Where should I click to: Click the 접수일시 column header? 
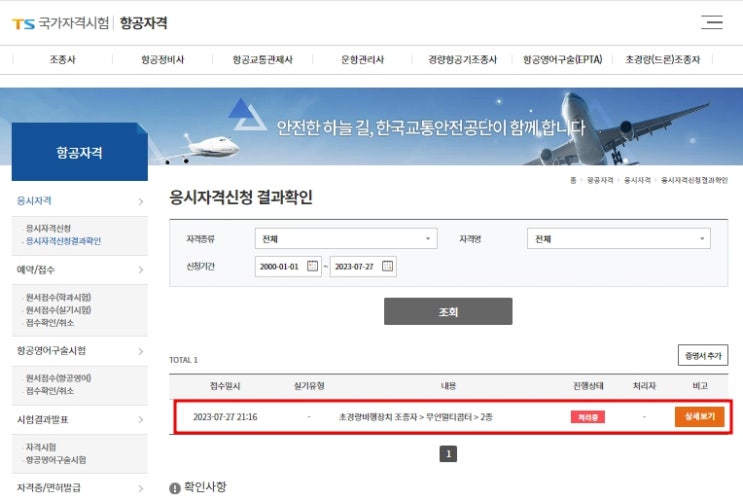[225, 386]
